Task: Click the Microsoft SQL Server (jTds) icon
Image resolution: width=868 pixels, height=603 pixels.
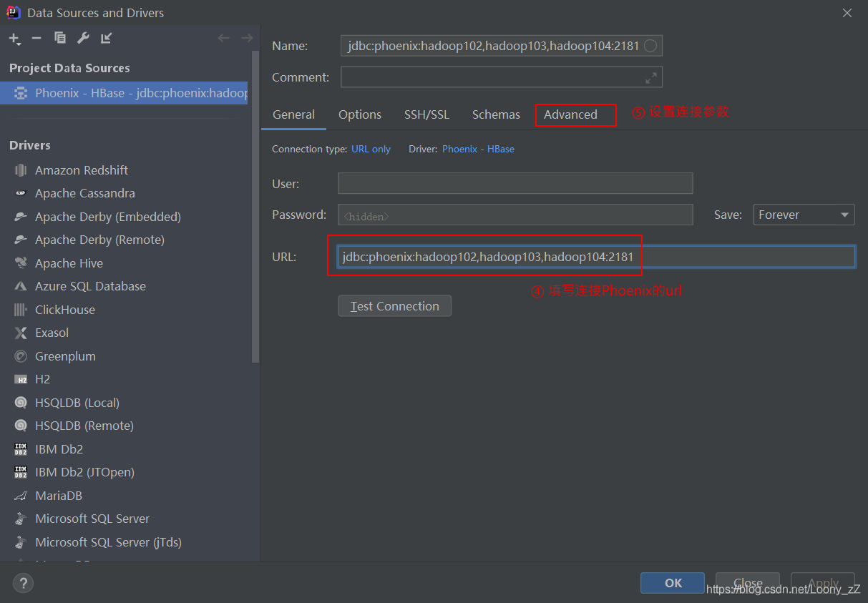Action: 21,542
